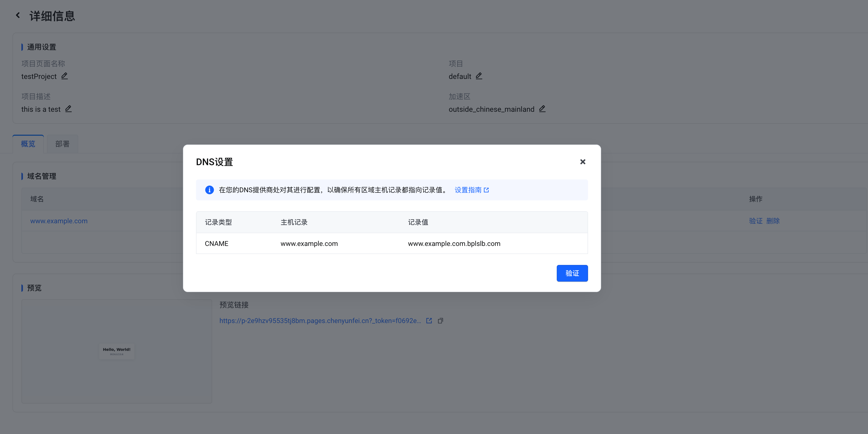Image resolution: width=868 pixels, height=434 pixels.
Task: Edit the testProject name pencil icon
Action: coord(64,76)
